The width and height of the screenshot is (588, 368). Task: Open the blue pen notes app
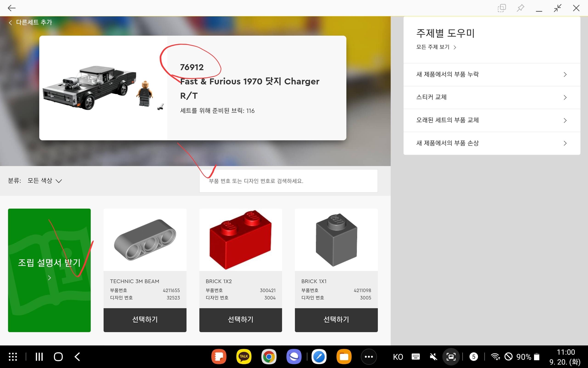point(319,357)
